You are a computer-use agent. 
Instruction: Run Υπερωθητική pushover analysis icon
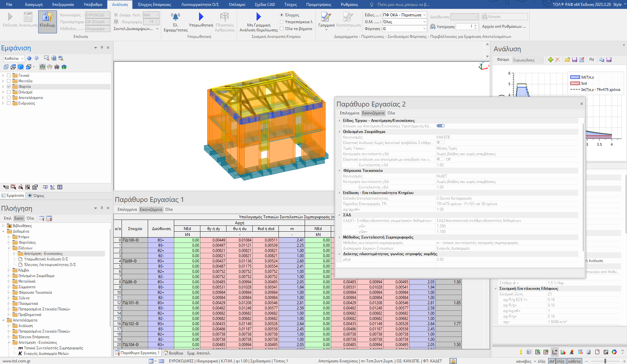click(201, 17)
